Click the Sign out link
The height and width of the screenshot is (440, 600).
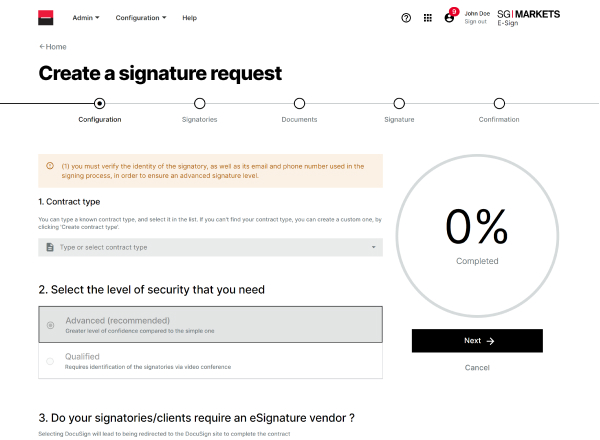(476, 22)
